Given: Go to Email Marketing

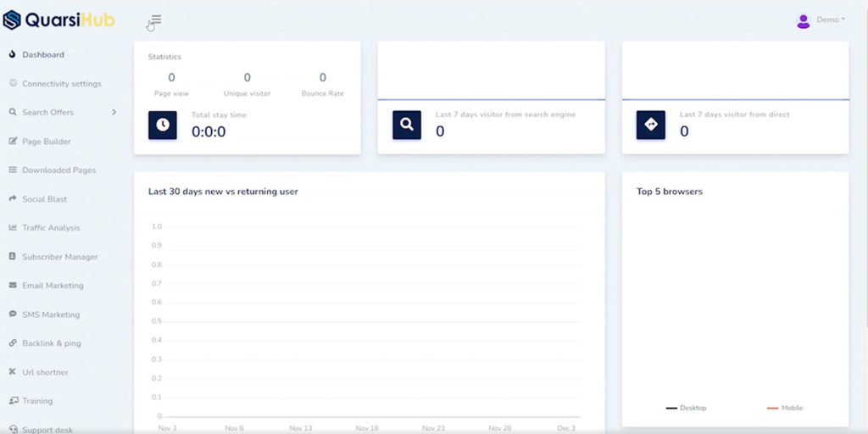Looking at the screenshot, I should pos(53,286).
